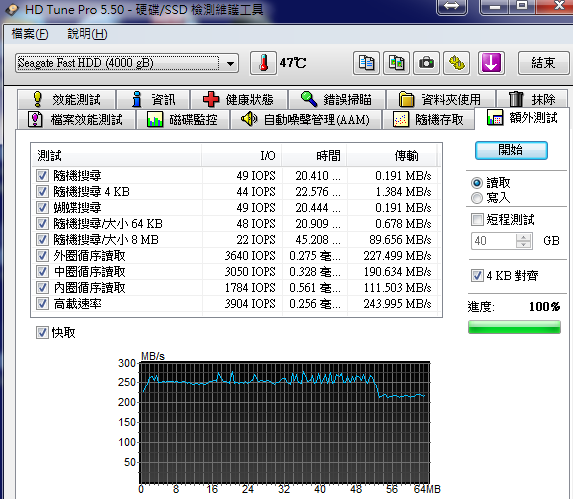This screenshot has width=573, height=499.
Task: Click the title bar double-arrow resize button
Action: (x=452, y=6)
